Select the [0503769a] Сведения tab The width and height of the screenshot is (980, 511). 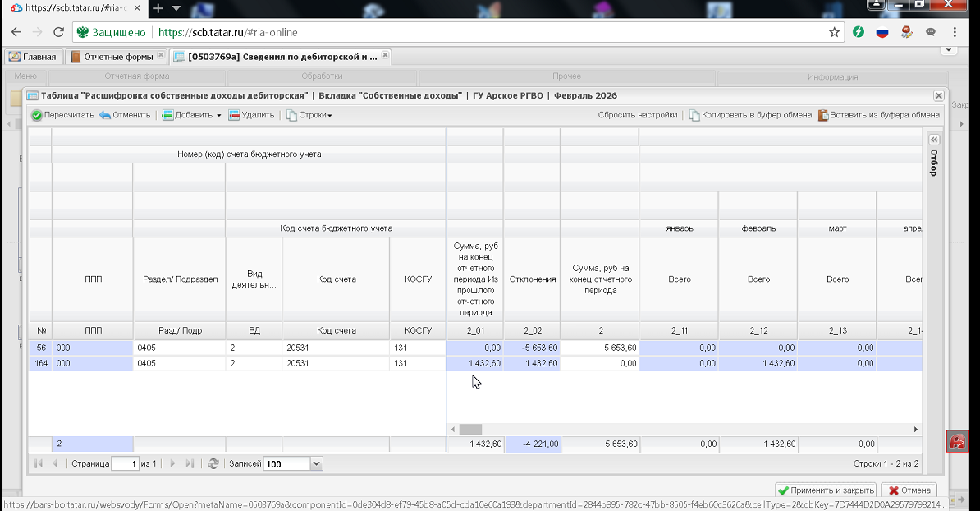[282, 57]
